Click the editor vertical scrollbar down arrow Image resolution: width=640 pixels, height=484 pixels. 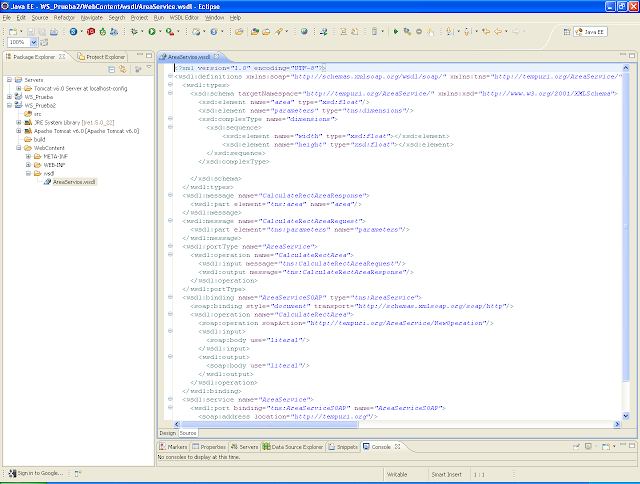[626, 415]
